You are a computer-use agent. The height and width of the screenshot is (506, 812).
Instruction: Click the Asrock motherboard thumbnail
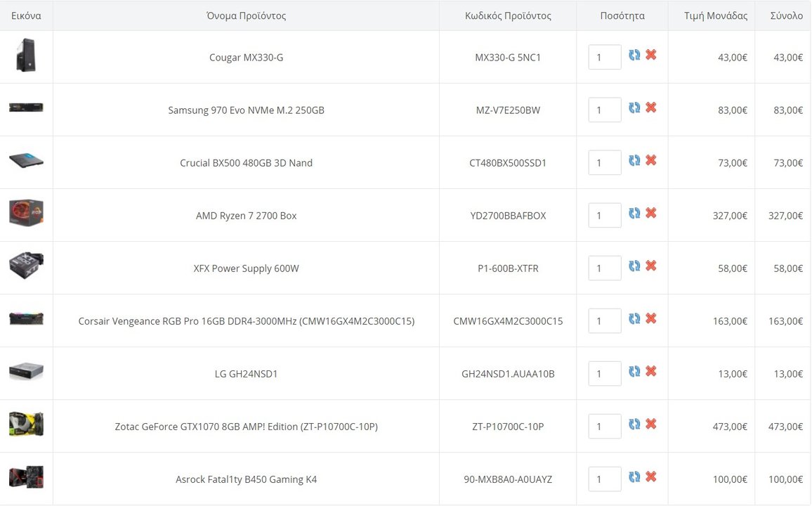(26, 477)
